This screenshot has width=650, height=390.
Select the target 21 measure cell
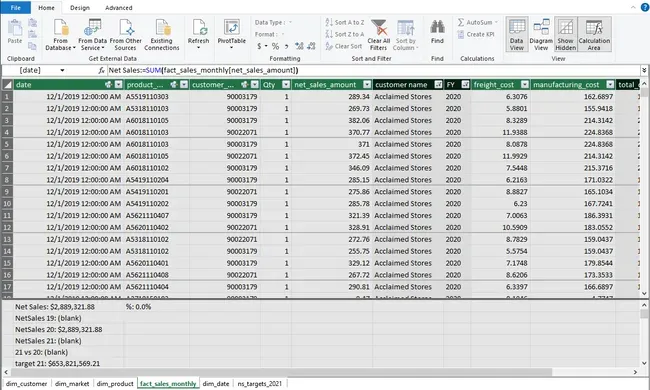(x=68, y=363)
